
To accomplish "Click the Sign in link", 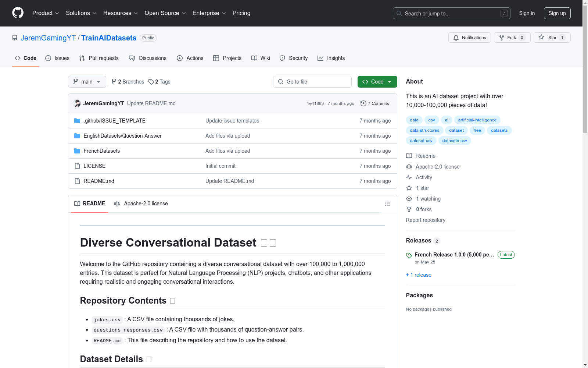I will (527, 13).
